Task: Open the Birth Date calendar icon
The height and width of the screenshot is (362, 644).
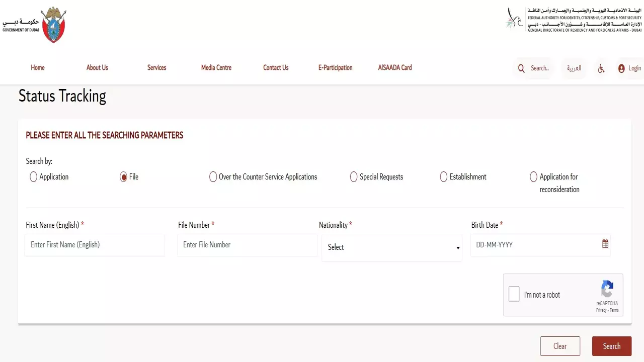Action: pos(605,244)
